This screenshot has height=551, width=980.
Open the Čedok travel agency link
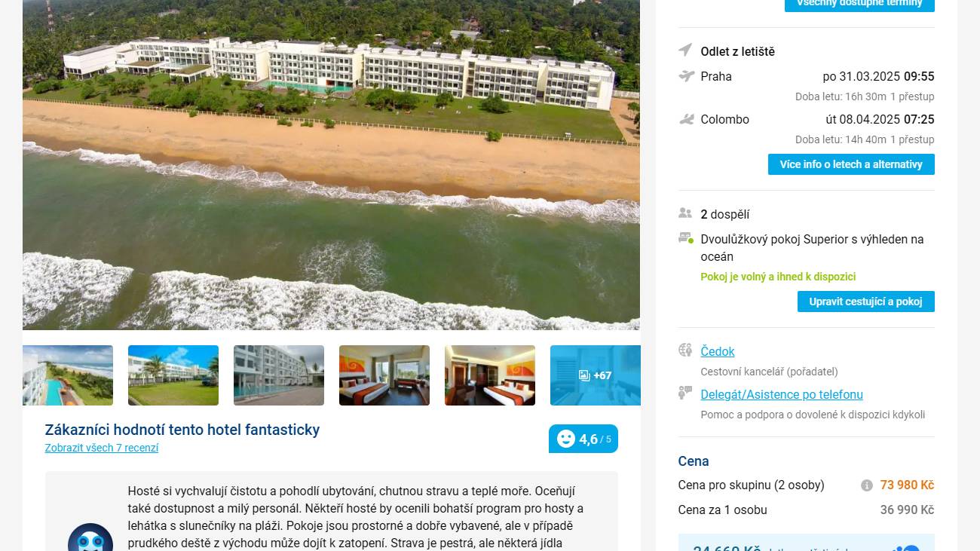tap(718, 351)
